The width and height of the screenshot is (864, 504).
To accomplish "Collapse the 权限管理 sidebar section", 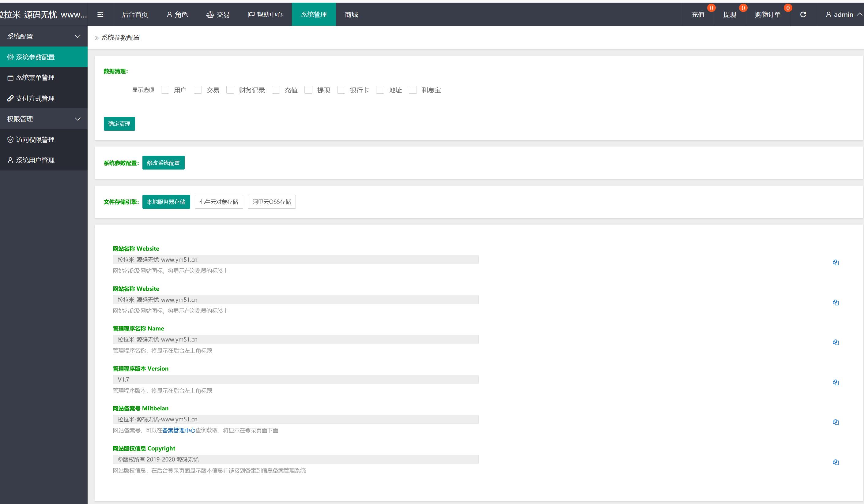I will tap(43, 119).
